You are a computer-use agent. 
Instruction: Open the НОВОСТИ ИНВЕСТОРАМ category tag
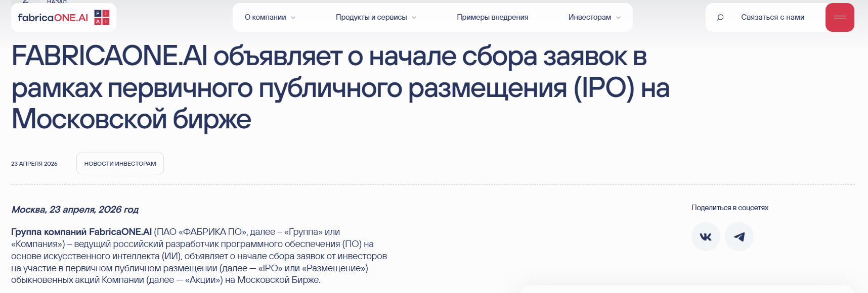pos(120,164)
